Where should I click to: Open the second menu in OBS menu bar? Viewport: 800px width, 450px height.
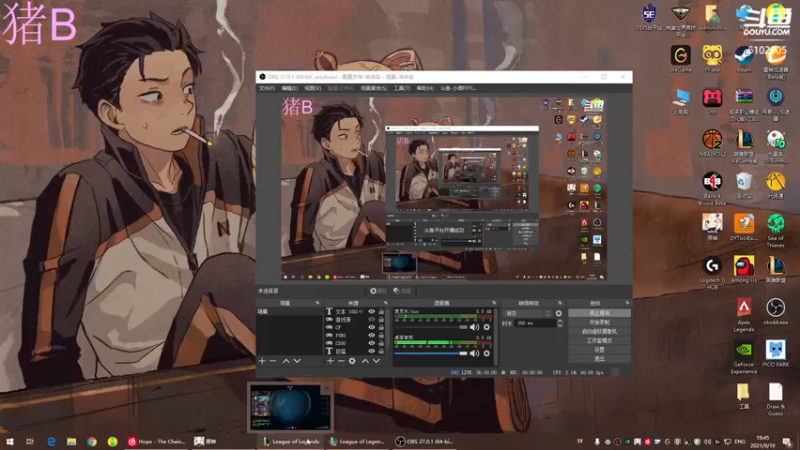289,88
